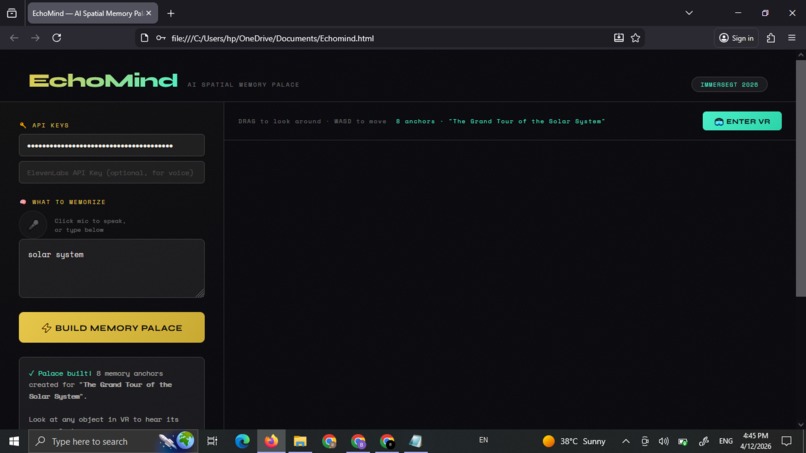Viewport: 806px width, 453px height.
Task: Open the first Chrome taskbar icon
Action: (x=329, y=441)
